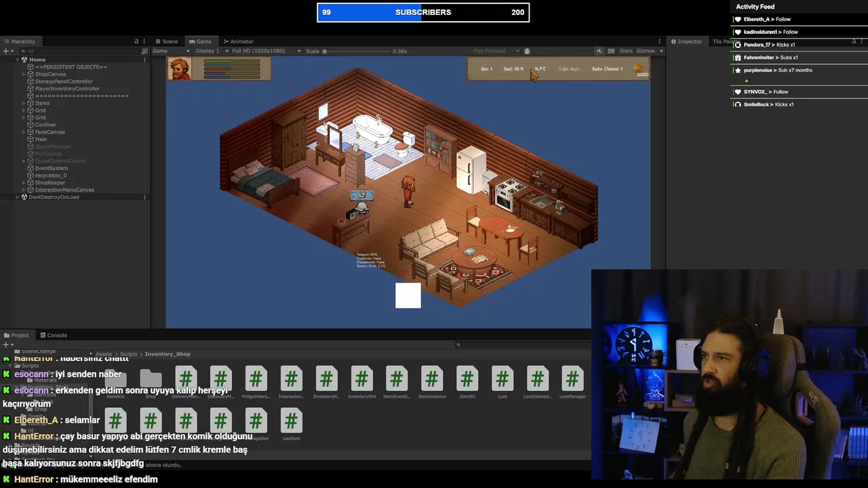Expand the Items object in Hierarchy
Image resolution: width=868 pixels, height=488 pixels.
click(24, 103)
